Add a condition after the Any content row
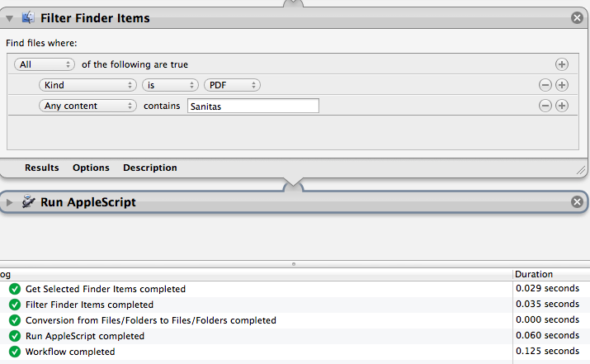 click(562, 106)
